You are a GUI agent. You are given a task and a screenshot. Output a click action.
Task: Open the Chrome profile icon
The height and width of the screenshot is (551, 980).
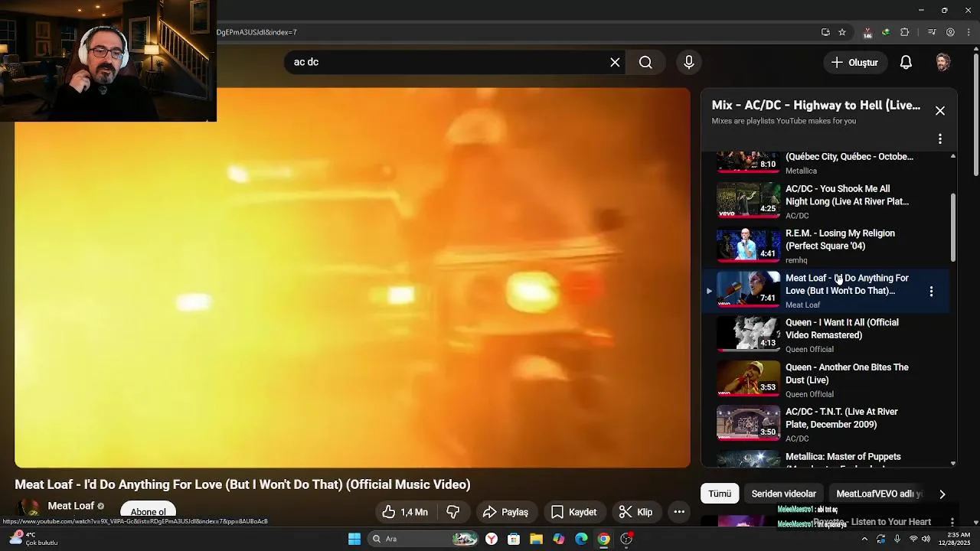pyautogui.click(x=951, y=32)
